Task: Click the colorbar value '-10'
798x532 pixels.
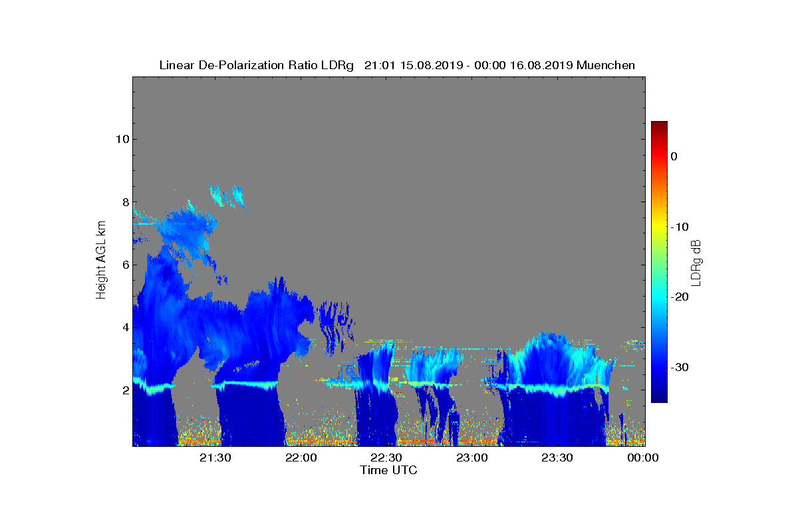Action: tap(680, 227)
